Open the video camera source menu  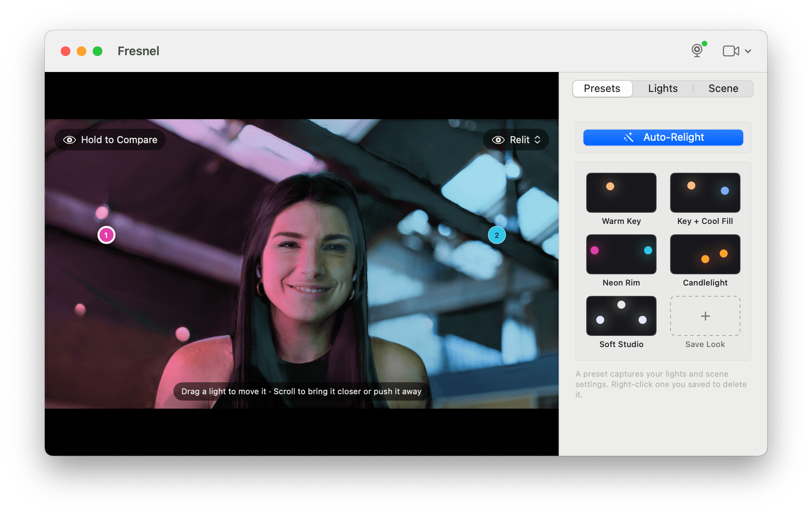(737, 51)
